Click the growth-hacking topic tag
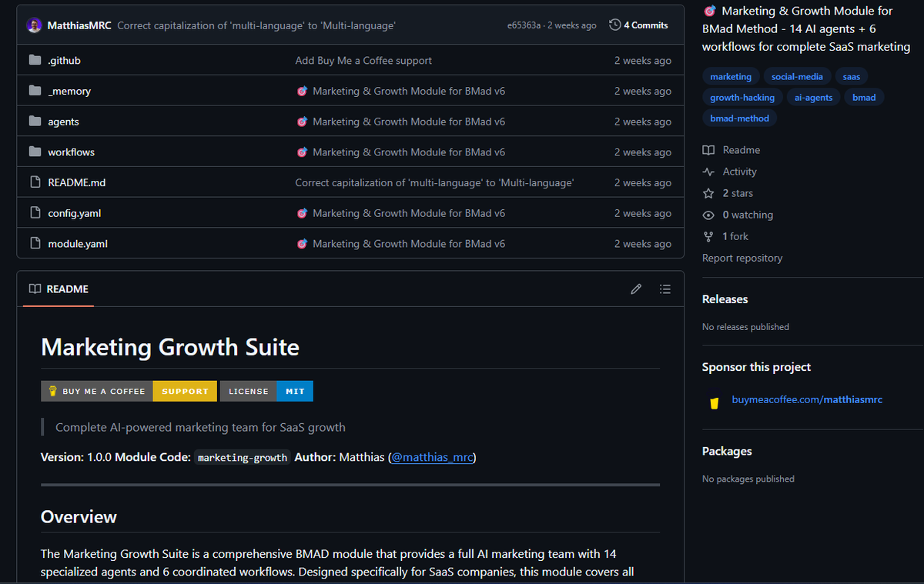The width and height of the screenshot is (924, 584). click(742, 97)
